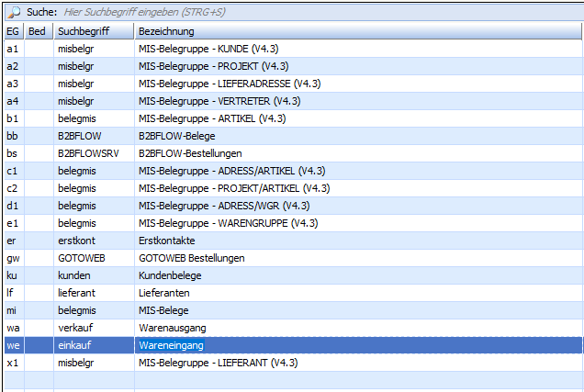This screenshot has height=392, width=584.
Task: Click EG code we
Action: tap(13, 345)
